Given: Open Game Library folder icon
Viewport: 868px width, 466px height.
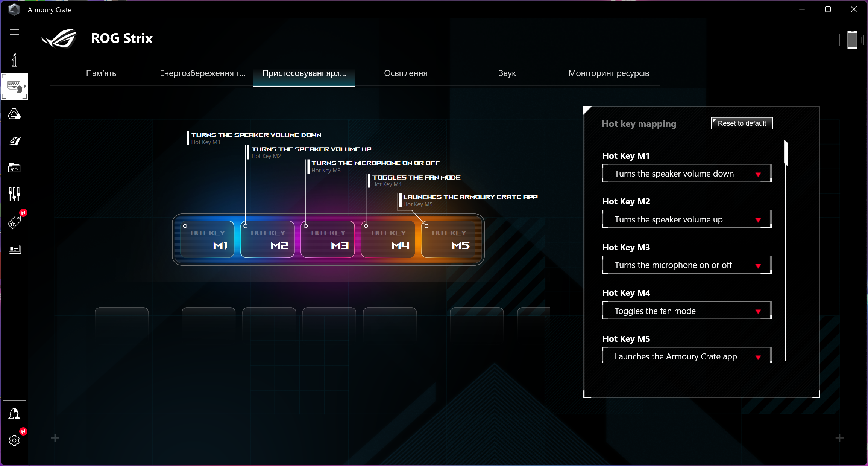Looking at the screenshot, I should [14, 168].
